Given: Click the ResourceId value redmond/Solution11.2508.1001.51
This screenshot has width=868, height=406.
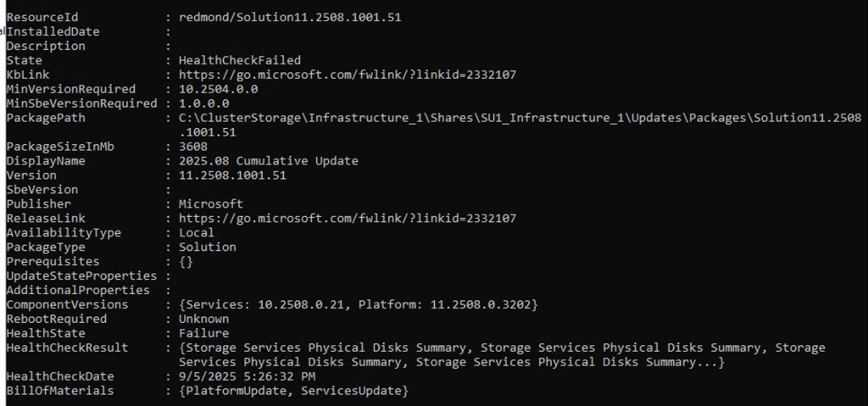Looking at the screenshot, I should pyautogui.click(x=289, y=17).
